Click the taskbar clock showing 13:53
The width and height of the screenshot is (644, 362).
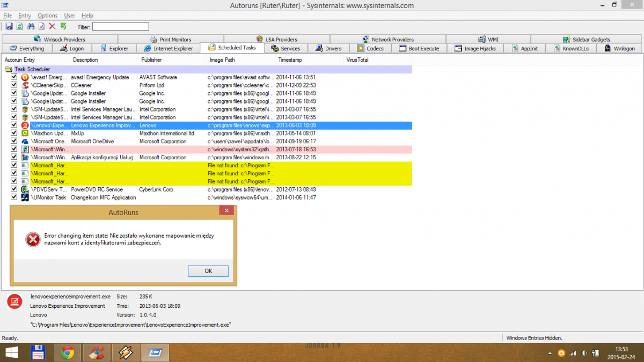[x=623, y=349]
